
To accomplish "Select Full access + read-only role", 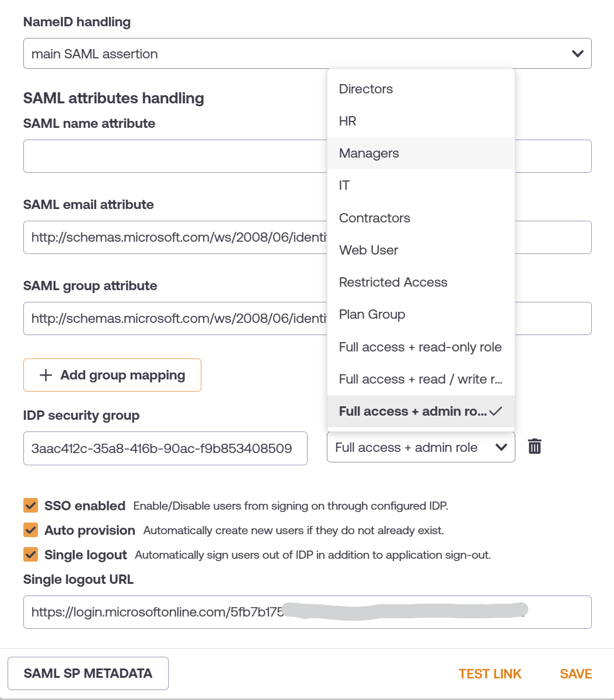I will 420,347.
